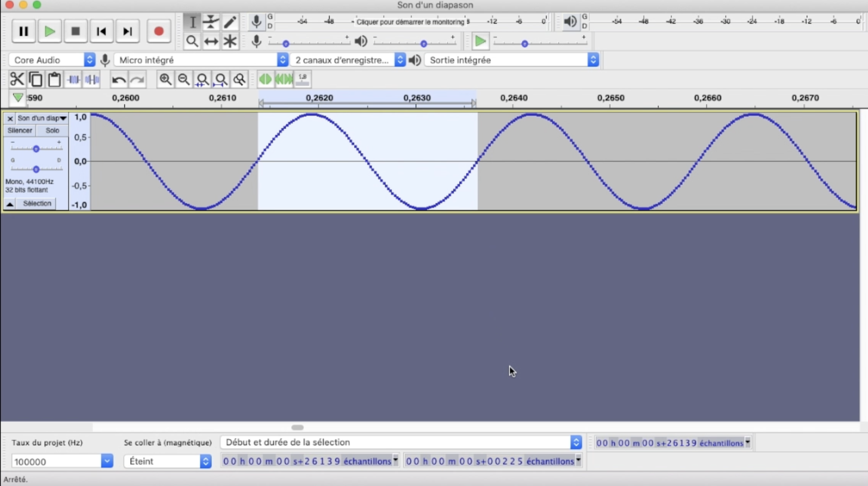Click the track gain slider knob
This screenshot has width=868, height=486.
click(36, 149)
